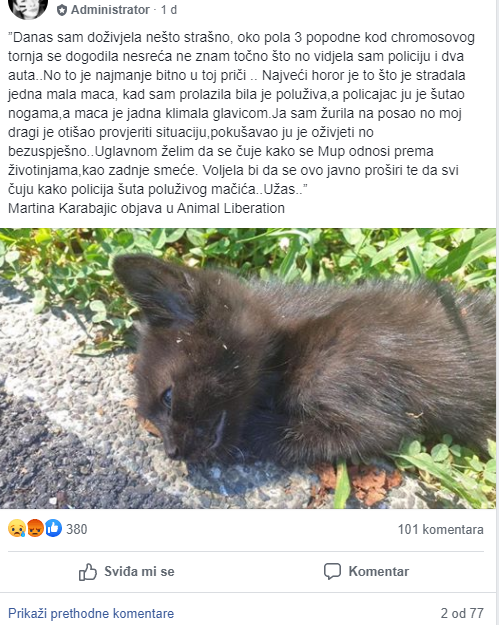
Task: Expand Prikaži prethodne komentare
Action: click(91, 613)
